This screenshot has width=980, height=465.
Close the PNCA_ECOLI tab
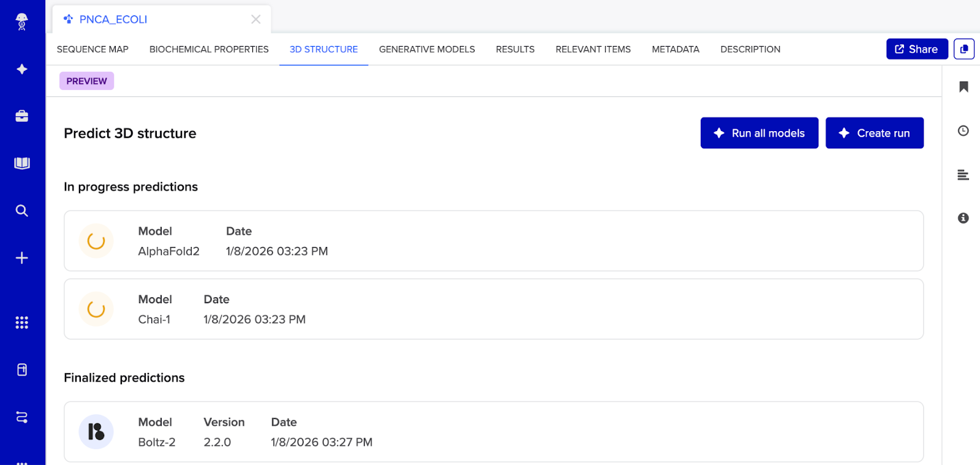click(256, 20)
